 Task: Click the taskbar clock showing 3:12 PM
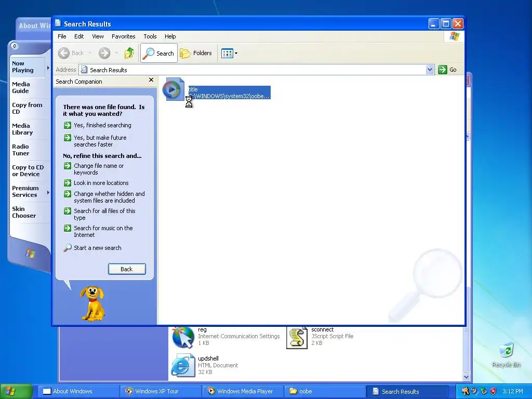513,391
